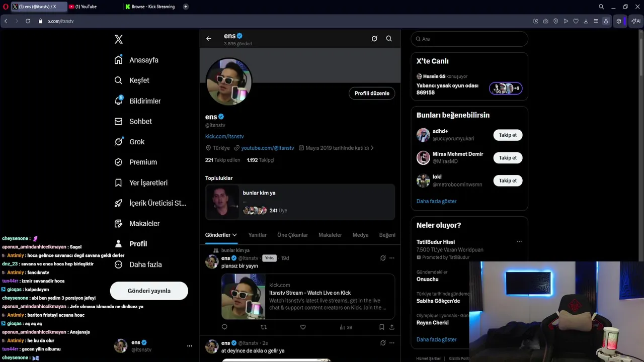View analytics showing 39 views
Viewport: 644px width, 362px height.
tap(346, 327)
